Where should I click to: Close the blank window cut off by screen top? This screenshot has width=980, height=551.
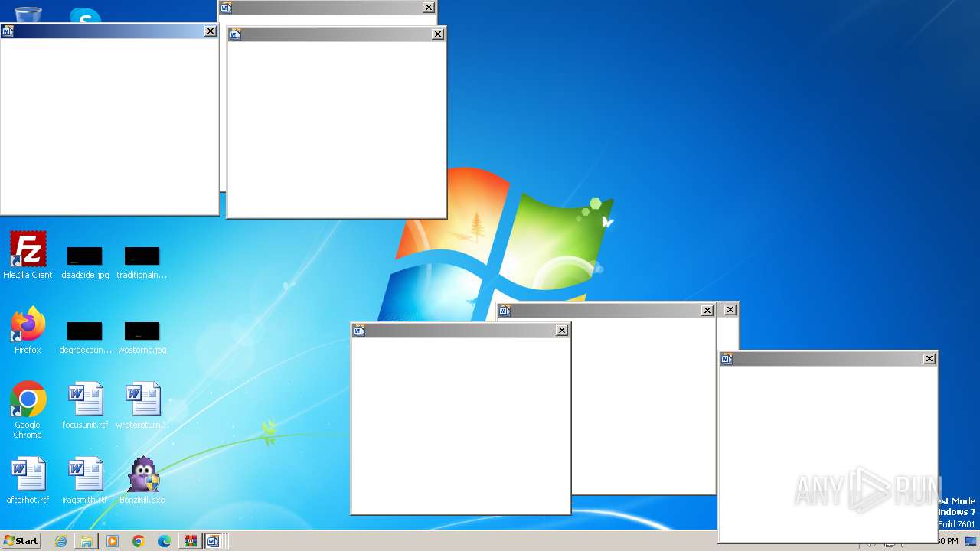(x=429, y=8)
